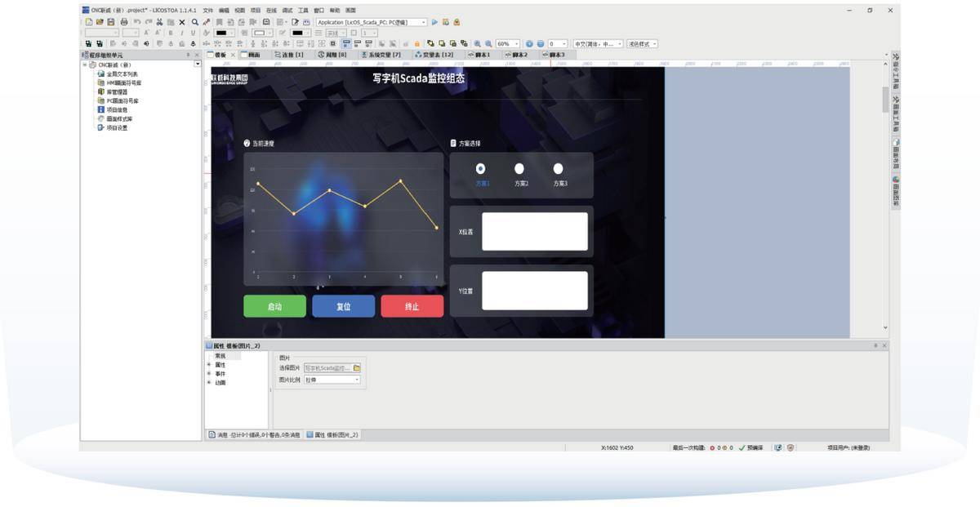Select the 方案3 radio button

click(559, 169)
